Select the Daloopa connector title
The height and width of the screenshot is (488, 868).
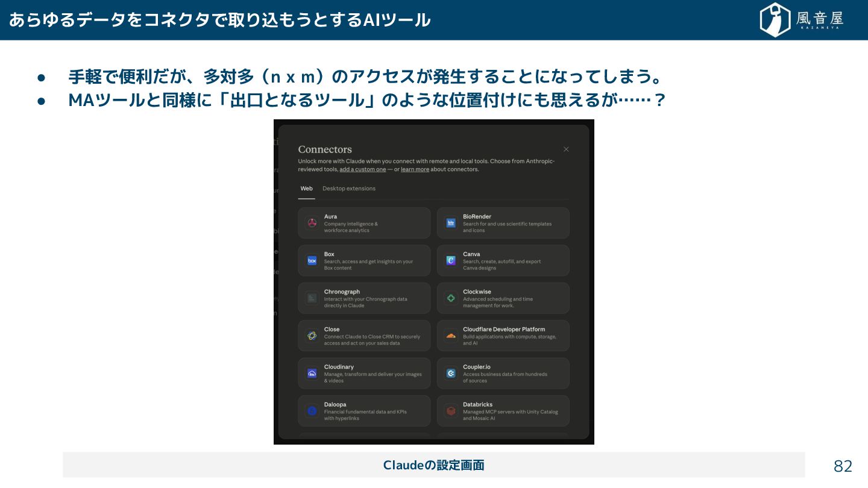coord(335,404)
